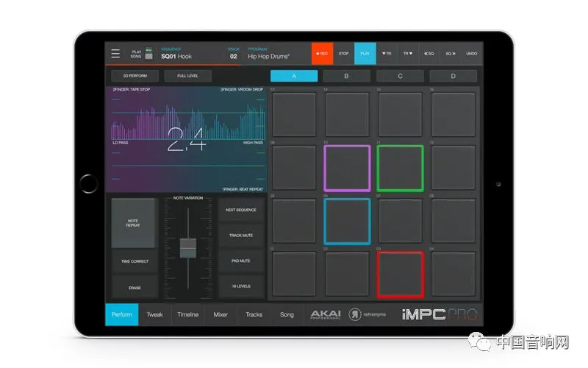Switch to the Mixer tab
The width and height of the screenshot is (588, 368).
tap(220, 315)
